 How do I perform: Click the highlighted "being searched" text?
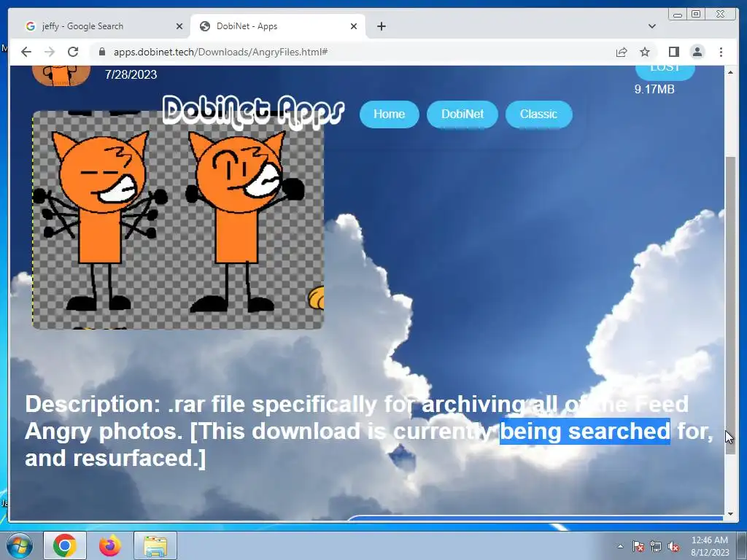coord(585,431)
